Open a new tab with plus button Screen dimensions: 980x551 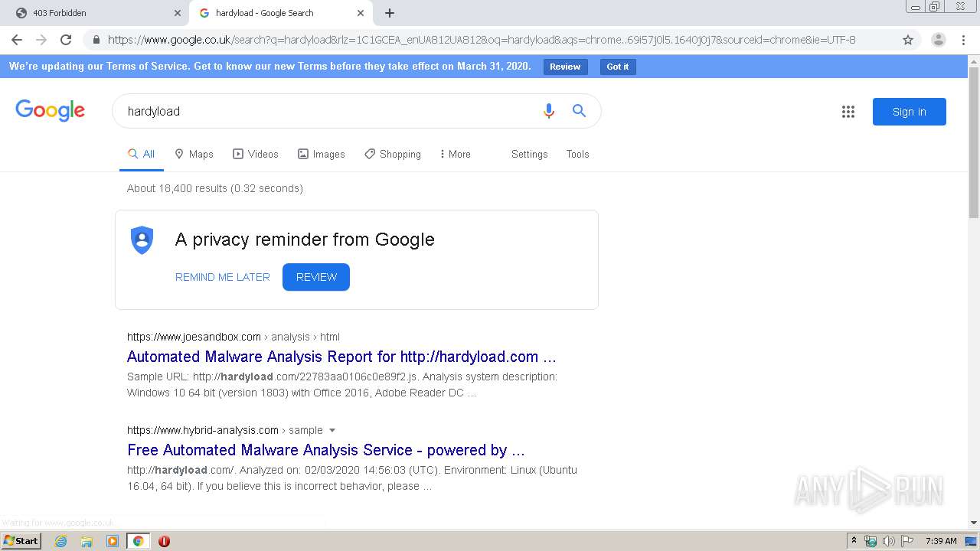(x=390, y=13)
